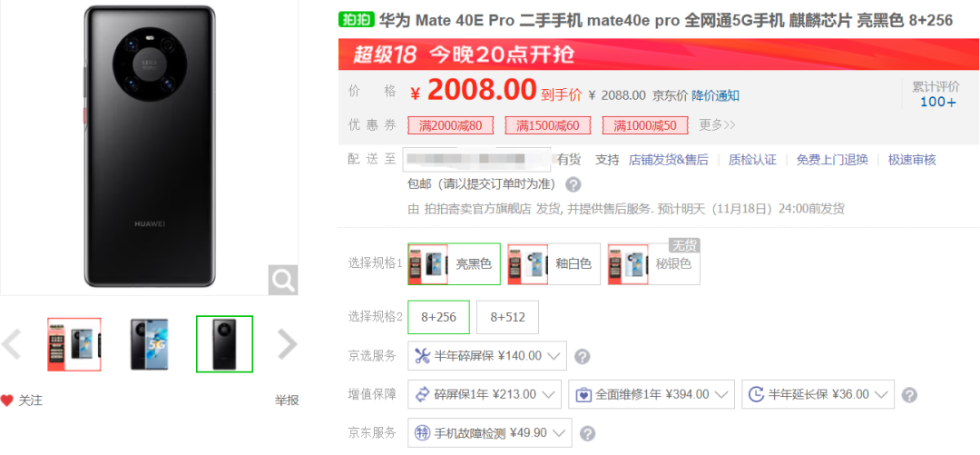Select the 釉白色 color option
This screenshot has width=980, height=455.
(x=554, y=264)
